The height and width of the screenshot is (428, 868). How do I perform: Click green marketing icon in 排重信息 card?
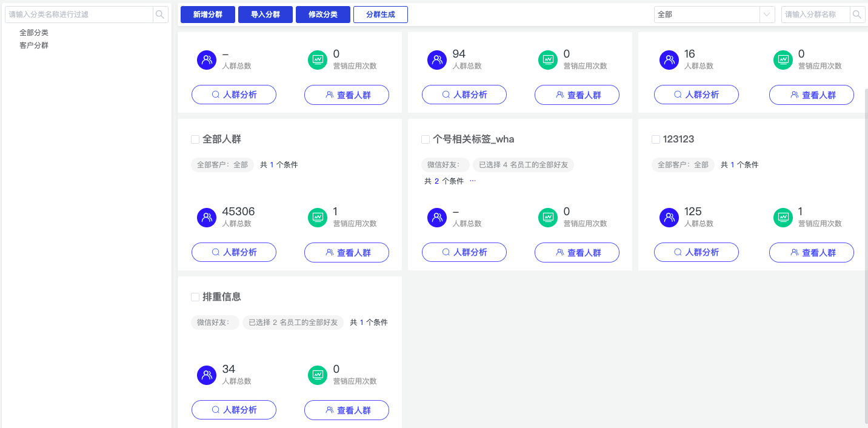[318, 375]
